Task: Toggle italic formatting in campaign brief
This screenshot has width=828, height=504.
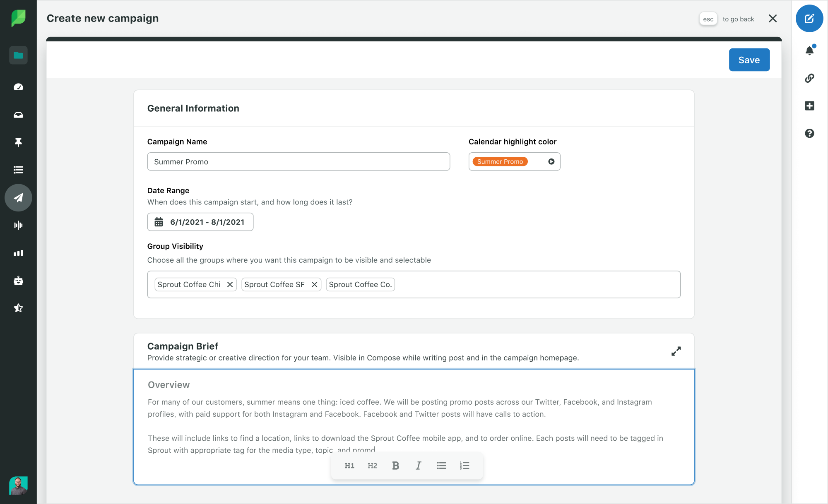Action: 418,466
